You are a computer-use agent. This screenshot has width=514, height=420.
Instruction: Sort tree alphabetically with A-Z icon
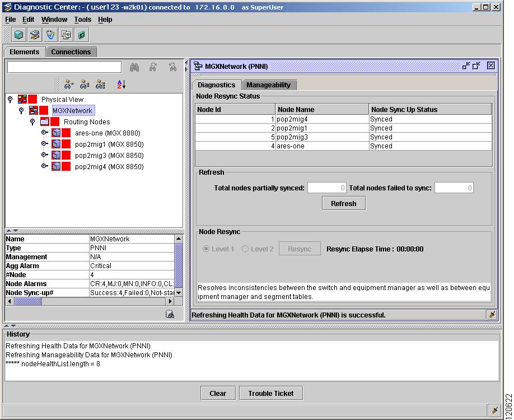(121, 85)
